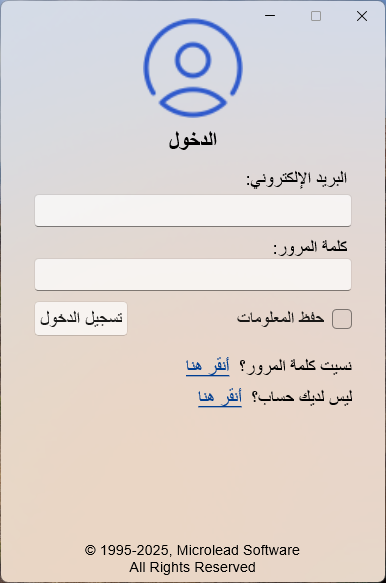Focus the كلمة المرور password input field
The width and height of the screenshot is (386, 583).
tap(193, 275)
